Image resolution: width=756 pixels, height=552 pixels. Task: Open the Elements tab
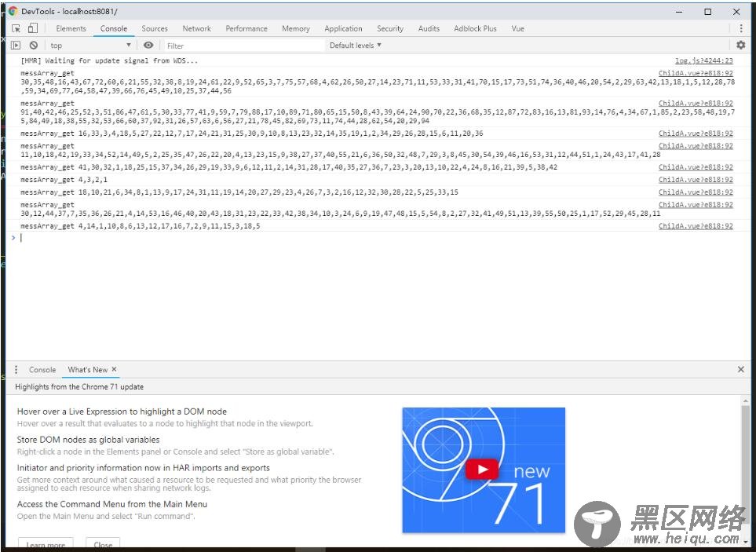pyautogui.click(x=71, y=28)
